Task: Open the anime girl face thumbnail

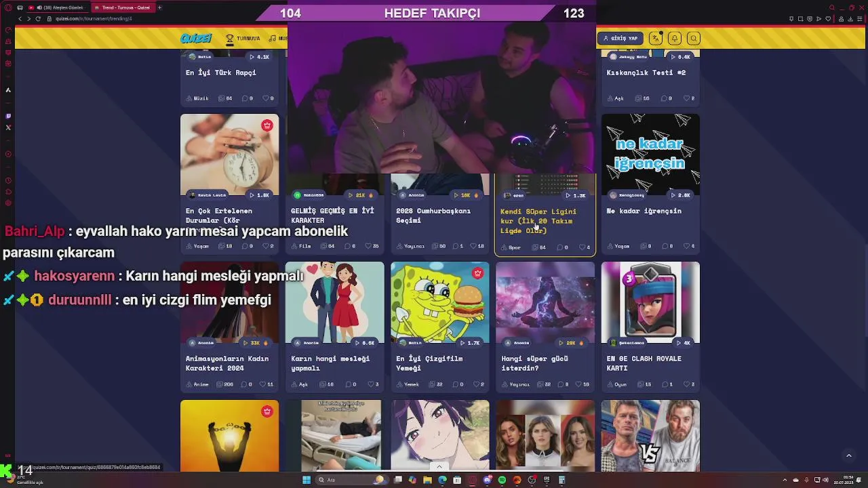Action: (439, 435)
